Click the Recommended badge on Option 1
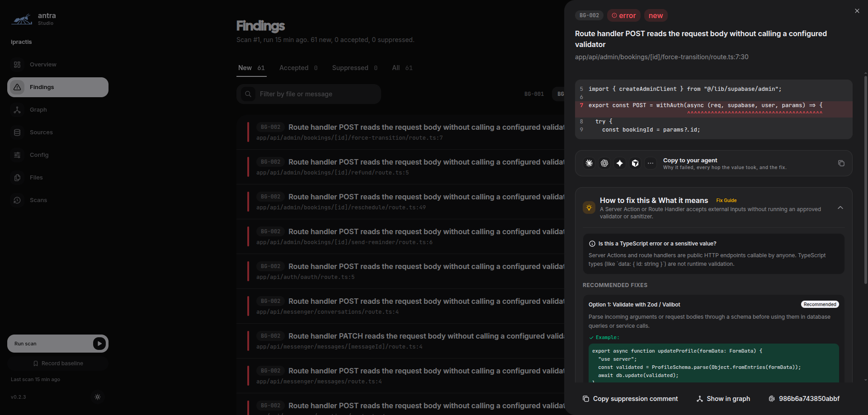Image resolution: width=868 pixels, height=415 pixels. click(x=820, y=304)
